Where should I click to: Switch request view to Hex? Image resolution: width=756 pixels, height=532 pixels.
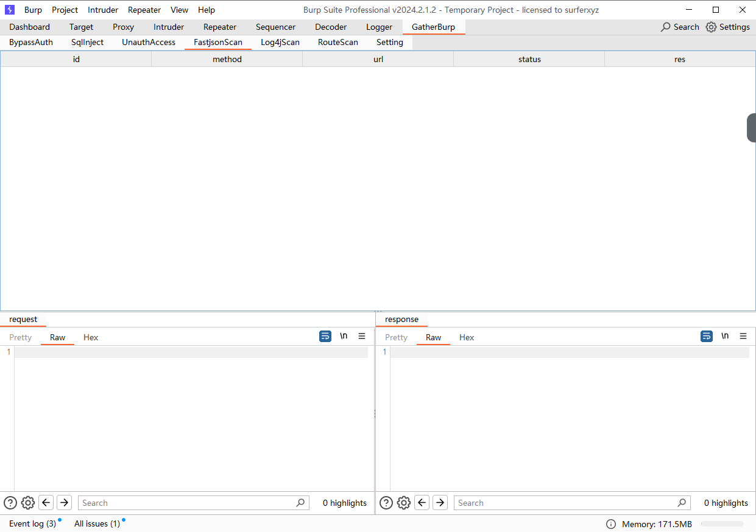91,337
